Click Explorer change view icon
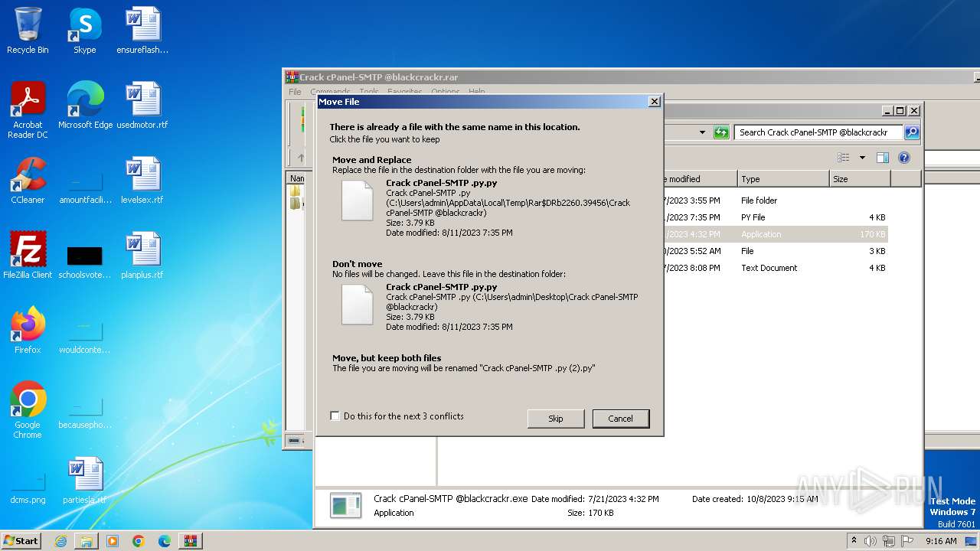 tap(843, 158)
